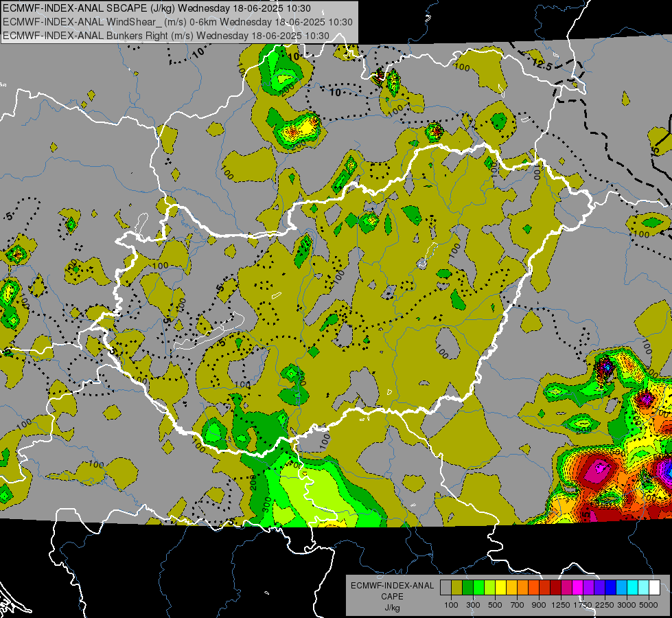
Task: Click the legend title ECMWF-INDEX-ANAL
Action: [x=392, y=586]
